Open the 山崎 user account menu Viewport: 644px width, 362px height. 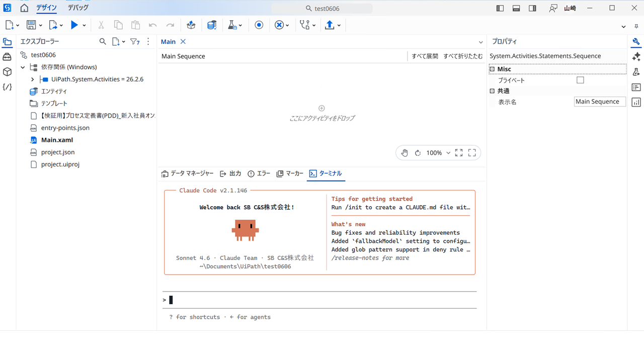click(x=570, y=8)
